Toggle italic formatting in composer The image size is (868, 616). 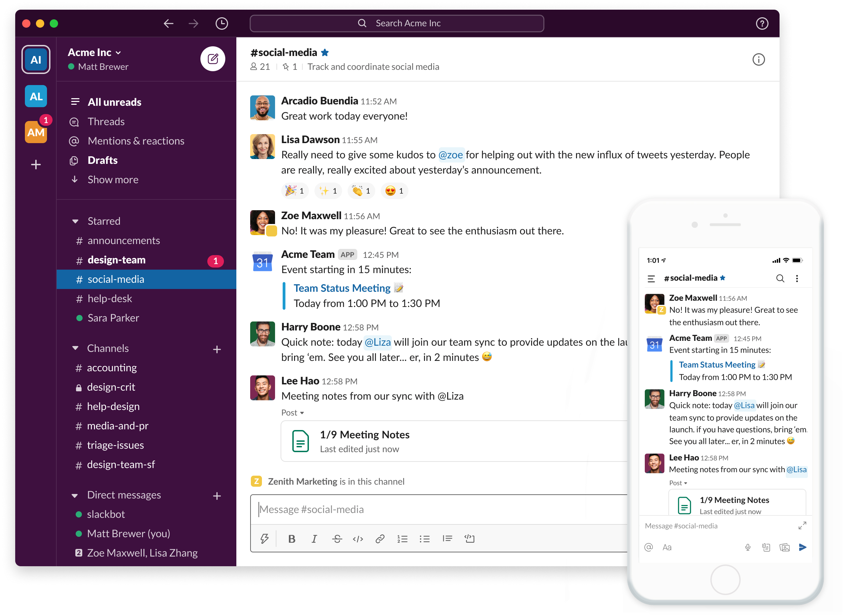[314, 538]
